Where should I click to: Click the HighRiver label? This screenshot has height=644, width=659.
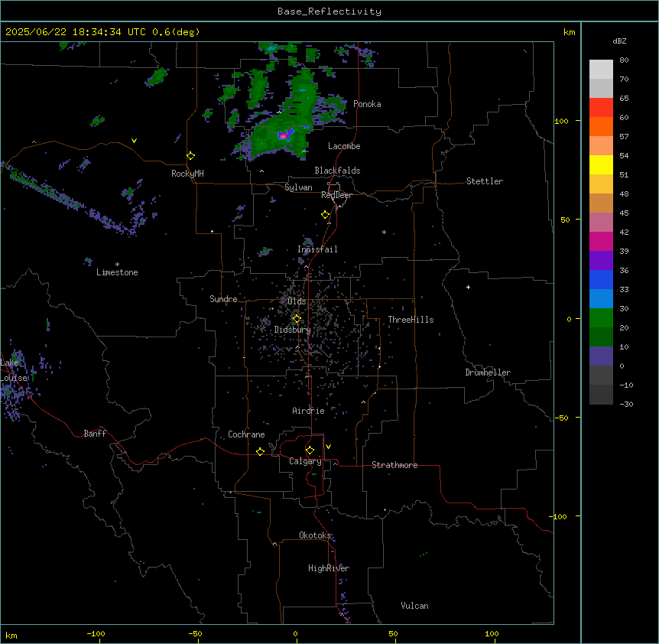(329, 568)
